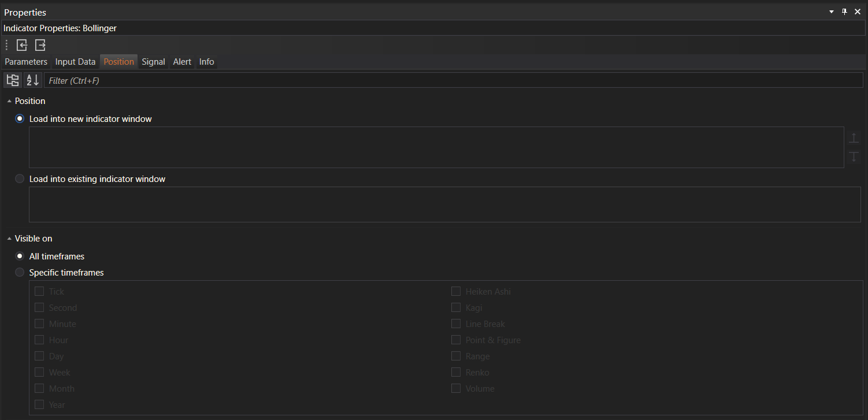This screenshot has height=420, width=868.
Task: Sort properties alphabetically with A-Z icon
Action: coord(33,80)
